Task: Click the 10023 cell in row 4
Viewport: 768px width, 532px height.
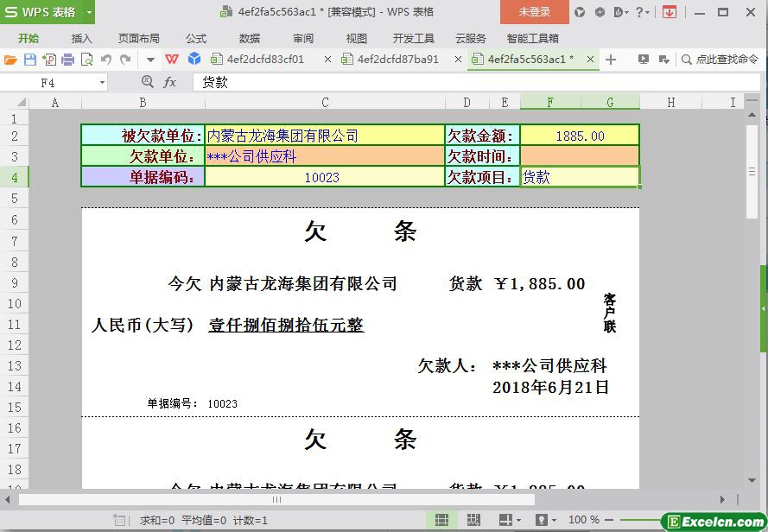Action: (x=325, y=177)
